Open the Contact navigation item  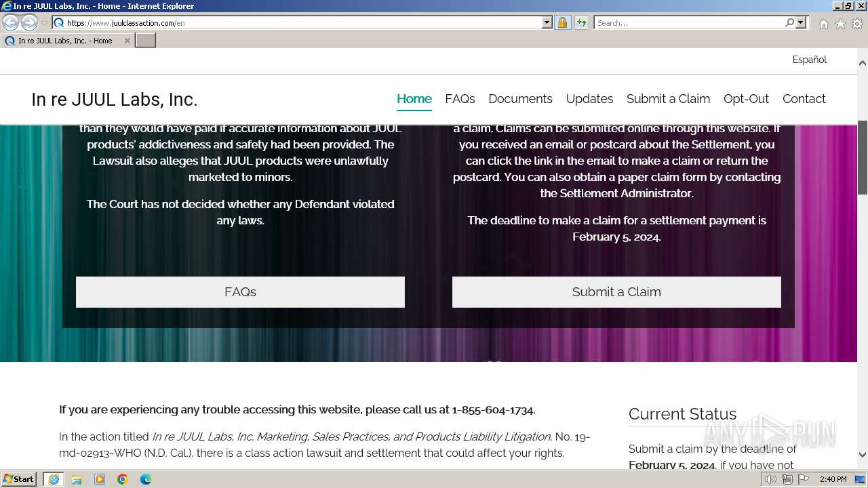[804, 99]
